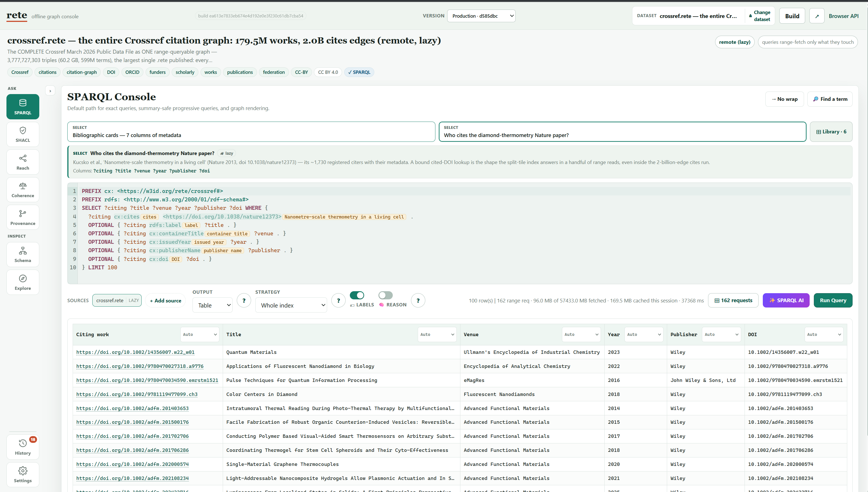The width and height of the screenshot is (868, 492).
Task: Open the Output Table dropdown
Action: coord(212,305)
